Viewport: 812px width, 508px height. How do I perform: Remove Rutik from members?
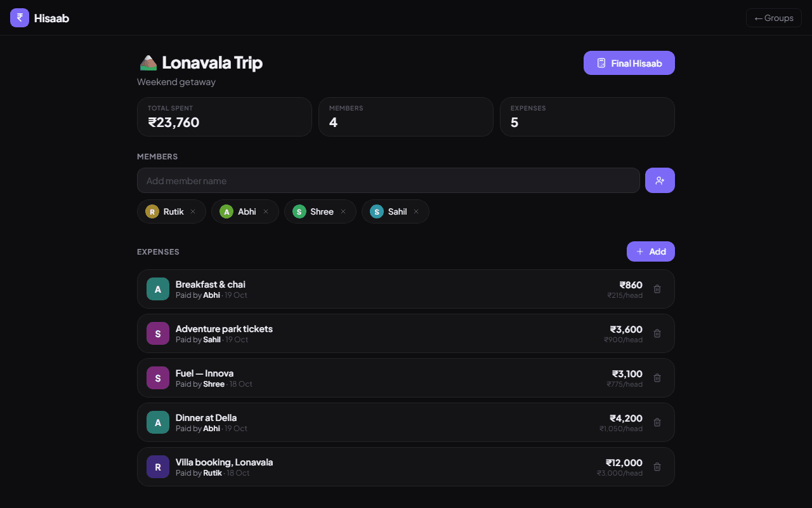[193, 211]
